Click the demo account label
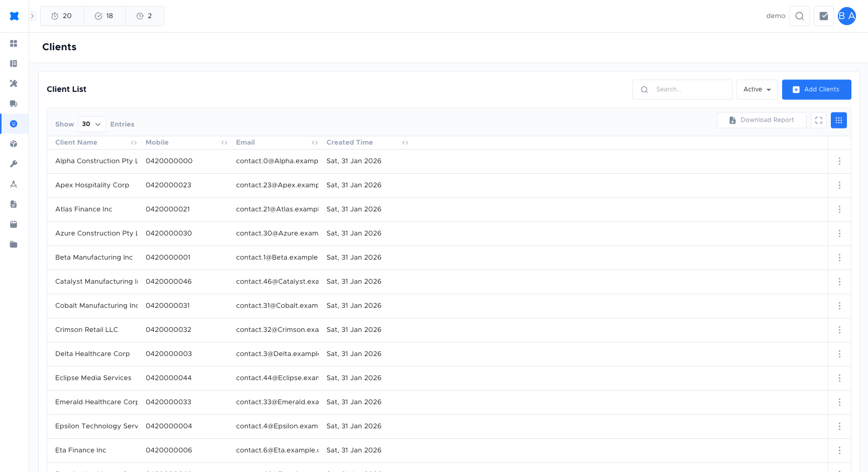868x472 pixels. (x=776, y=16)
